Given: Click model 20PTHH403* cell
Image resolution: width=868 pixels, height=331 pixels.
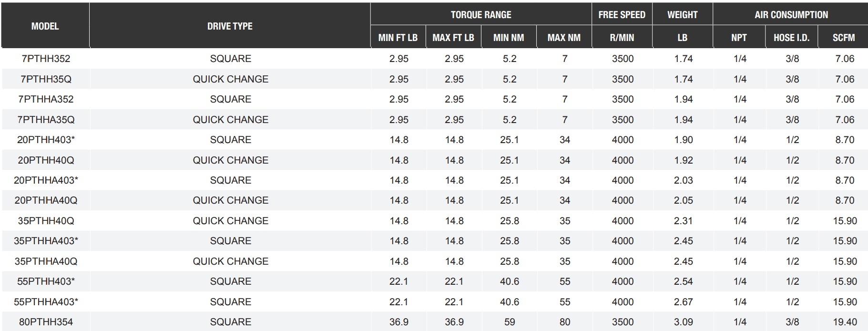Looking at the screenshot, I should (46, 140).
